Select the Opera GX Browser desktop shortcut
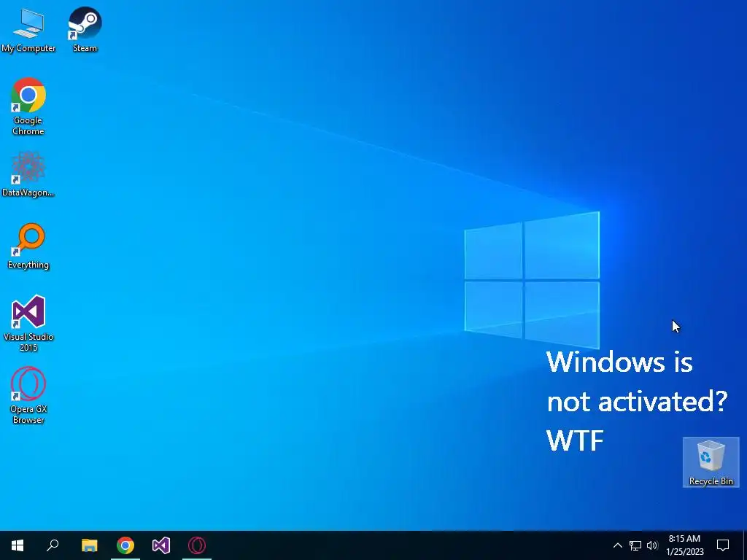 (x=28, y=395)
